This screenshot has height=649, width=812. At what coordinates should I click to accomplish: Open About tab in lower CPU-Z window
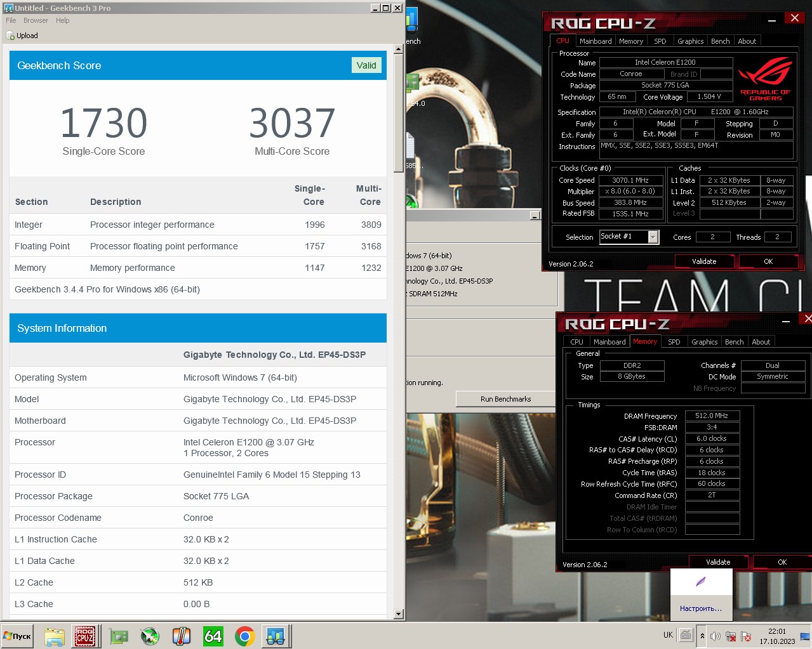tap(761, 342)
